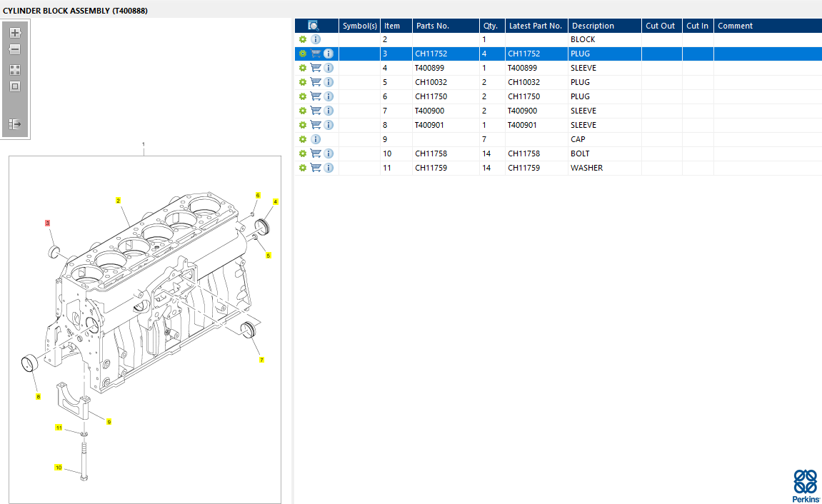Add CH11758 BOLT to shopping cart
Viewport: 822px width, 504px height.
tap(316, 153)
